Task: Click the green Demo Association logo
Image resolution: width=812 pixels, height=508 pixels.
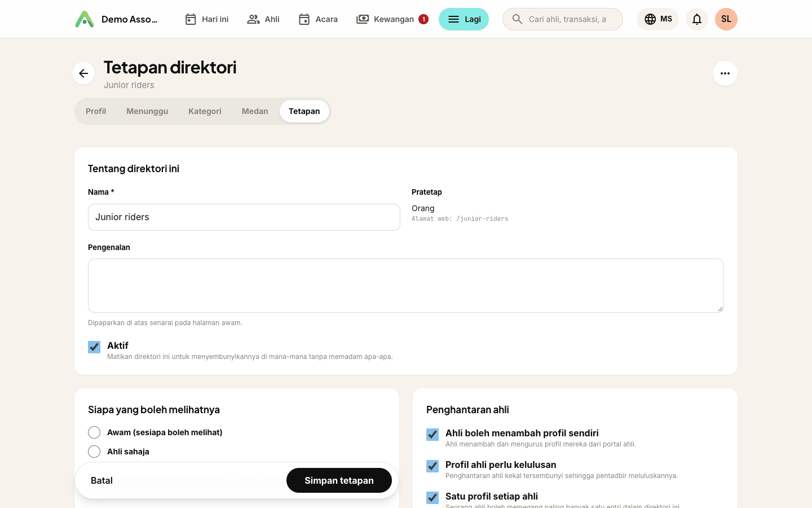Action: pyautogui.click(x=85, y=19)
